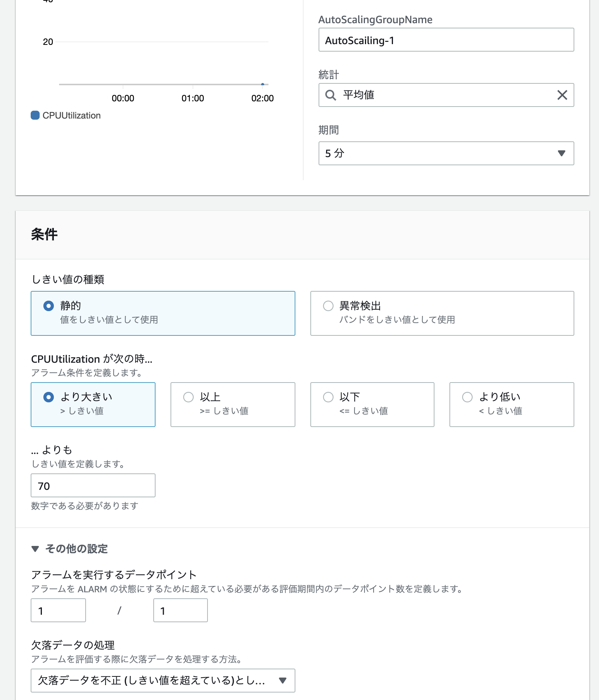Click the first datapoints count field
This screenshot has width=599, height=700.
(58, 610)
